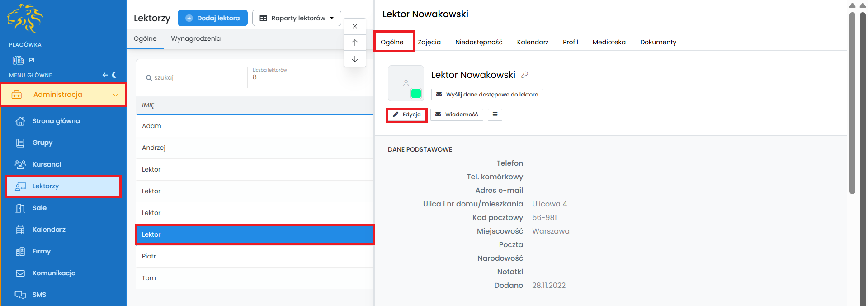Open the Raporty lektorów dropdown
The image size is (868, 306).
297,18
